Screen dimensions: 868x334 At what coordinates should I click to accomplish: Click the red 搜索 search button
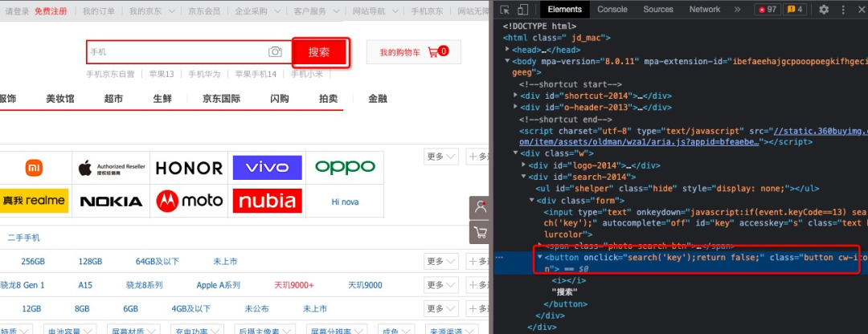click(319, 52)
